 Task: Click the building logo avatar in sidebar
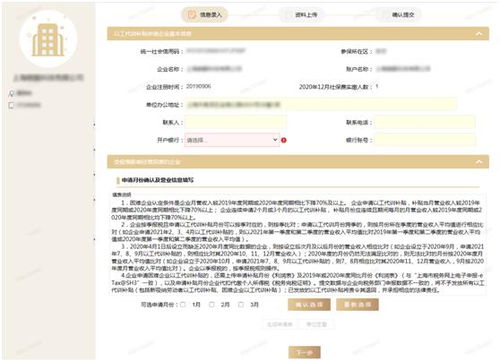(x=48, y=39)
